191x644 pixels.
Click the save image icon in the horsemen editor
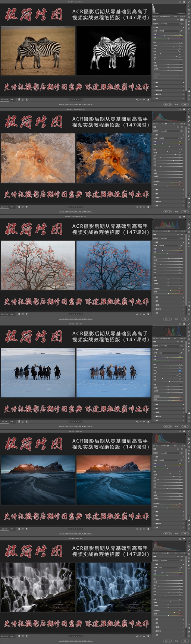click(x=180, y=324)
